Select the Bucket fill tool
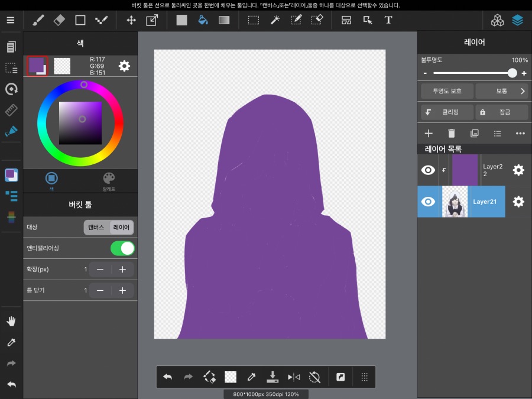532x399 pixels. (x=203, y=20)
